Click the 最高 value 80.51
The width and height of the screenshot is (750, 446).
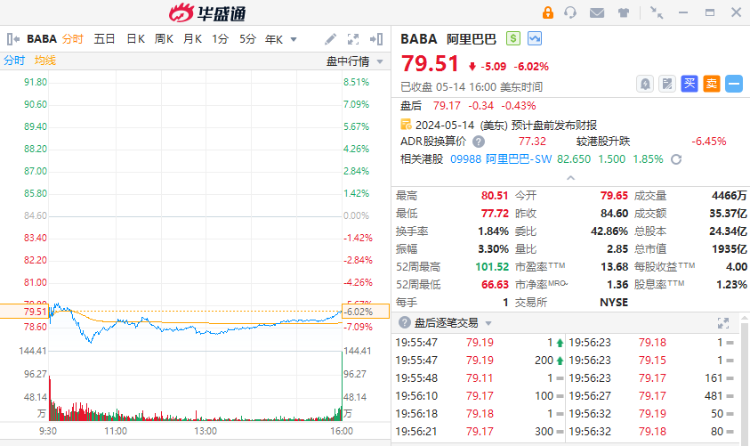point(495,196)
